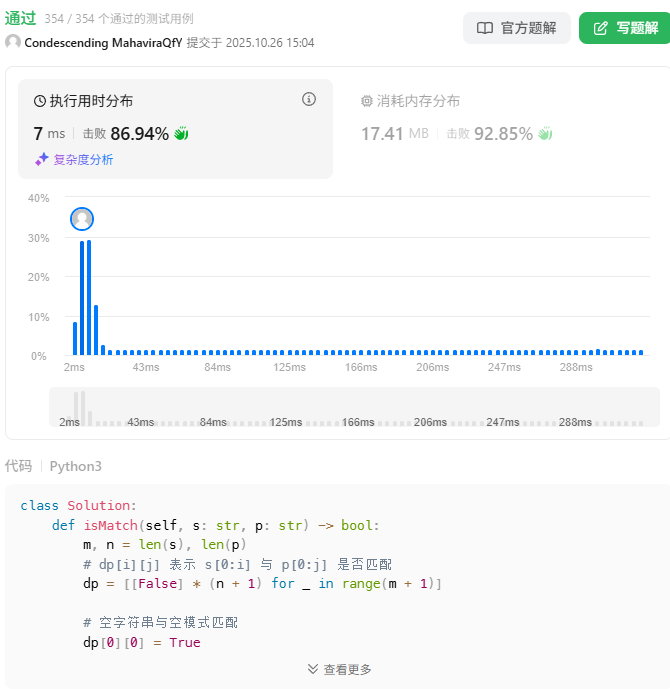
Task: Click the memory chip icon beside 消耗内存分布
Action: tap(367, 101)
